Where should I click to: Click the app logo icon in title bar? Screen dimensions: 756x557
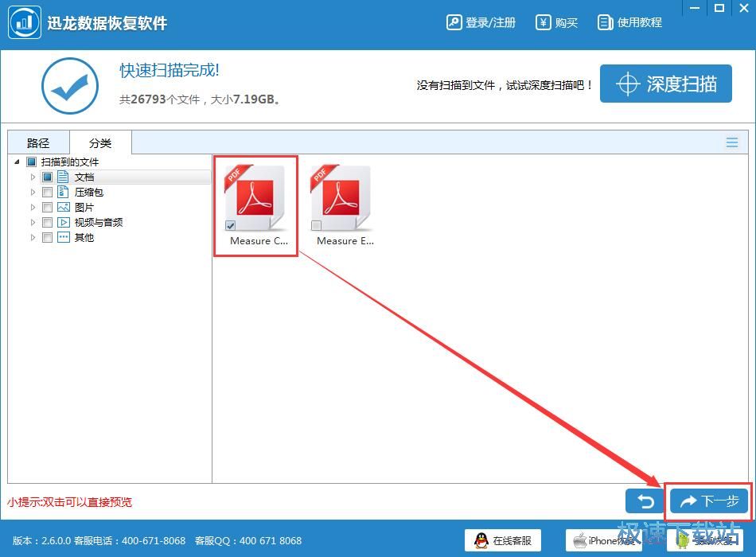(24, 22)
